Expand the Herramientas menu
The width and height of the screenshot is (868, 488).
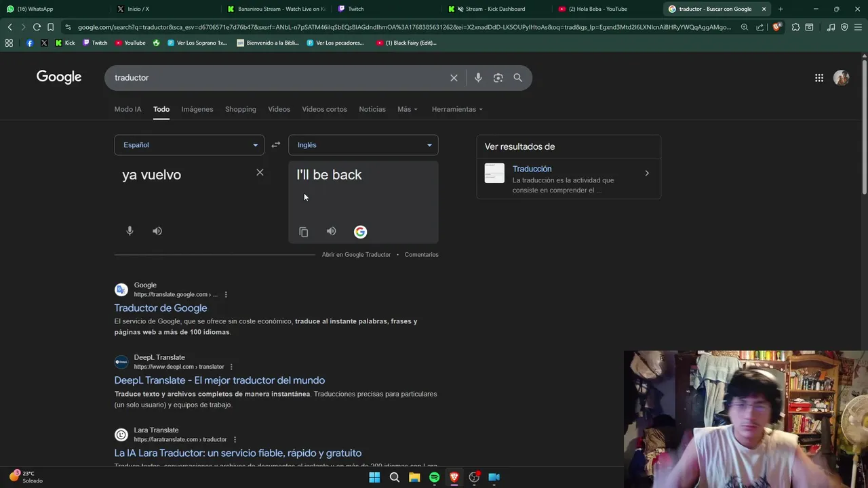pyautogui.click(x=457, y=109)
